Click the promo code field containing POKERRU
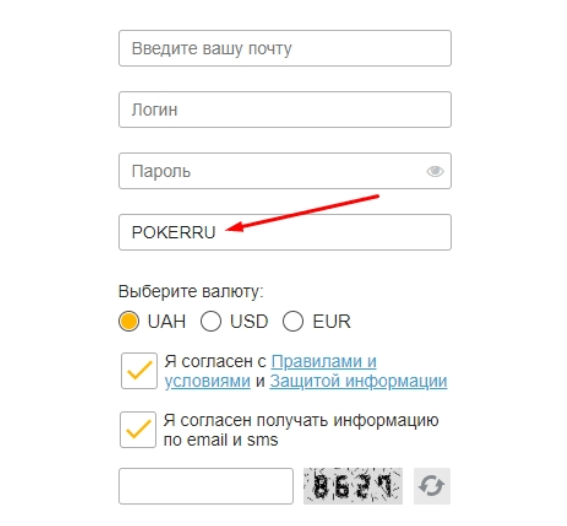This screenshot has width=567, height=526. pos(285,232)
